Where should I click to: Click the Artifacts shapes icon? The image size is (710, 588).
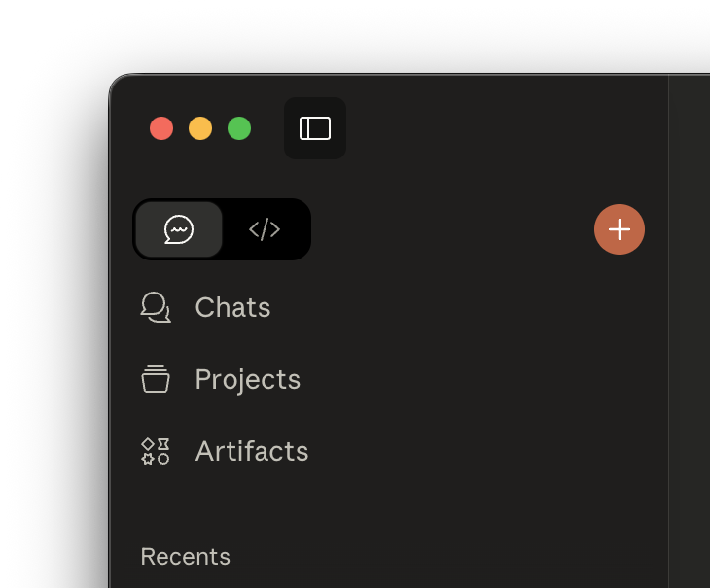click(x=156, y=451)
